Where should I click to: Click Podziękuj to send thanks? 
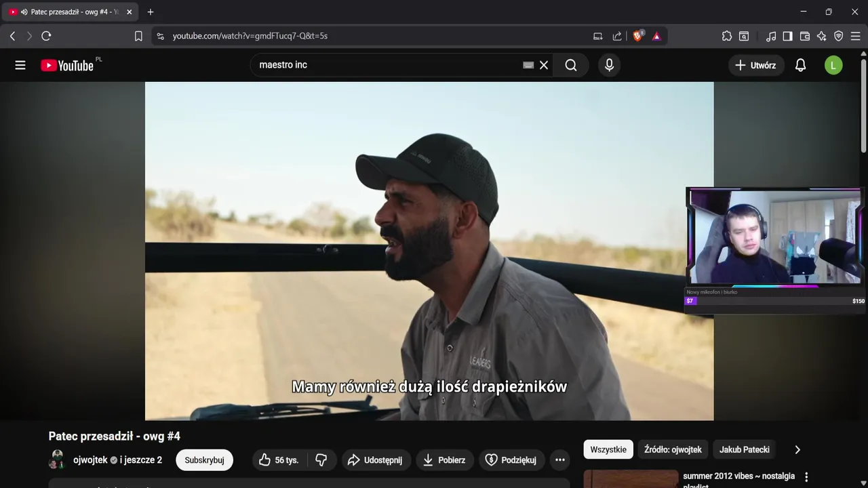(511, 460)
